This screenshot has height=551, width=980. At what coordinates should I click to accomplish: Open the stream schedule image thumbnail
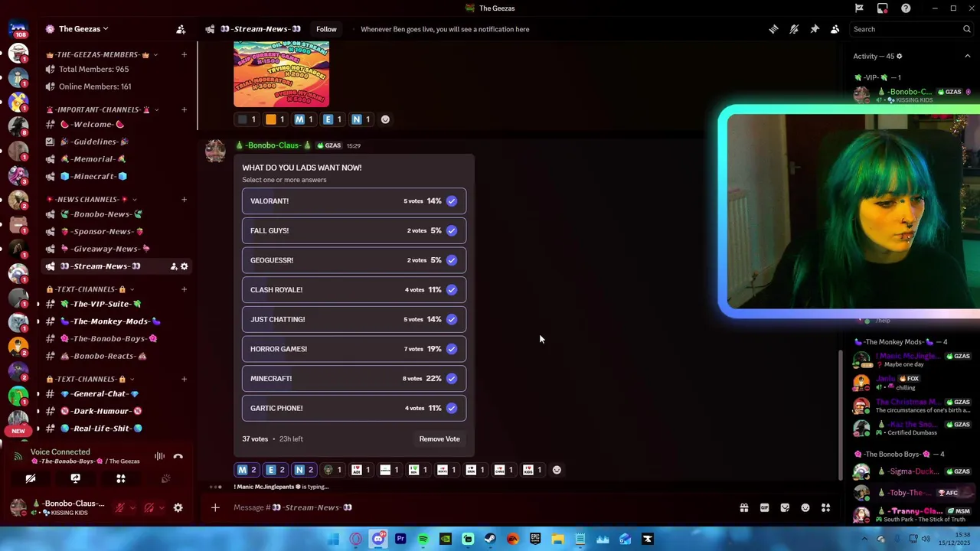pos(281,74)
